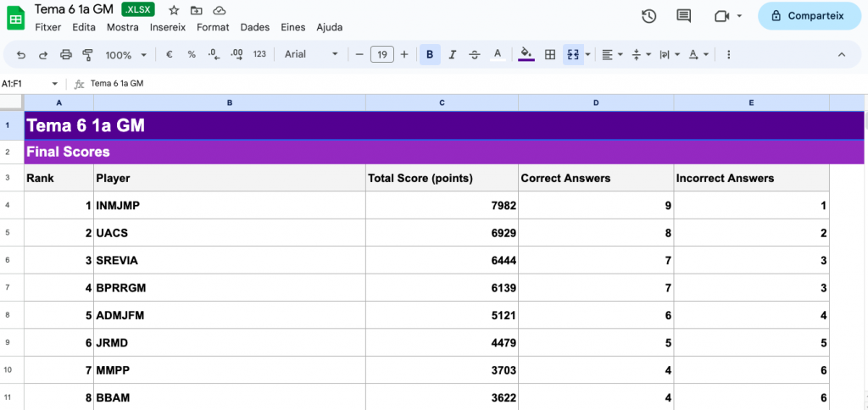This screenshot has height=410, width=868.
Task: Select the paint format tool
Action: 87,54
